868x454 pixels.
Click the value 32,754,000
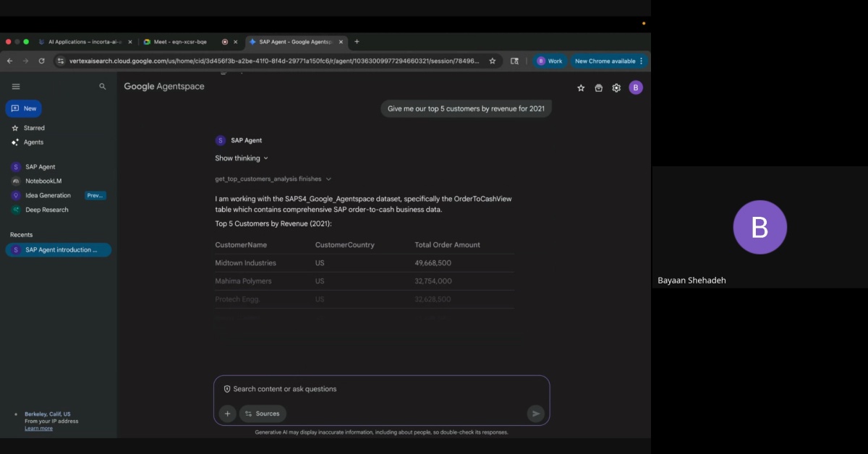click(433, 281)
